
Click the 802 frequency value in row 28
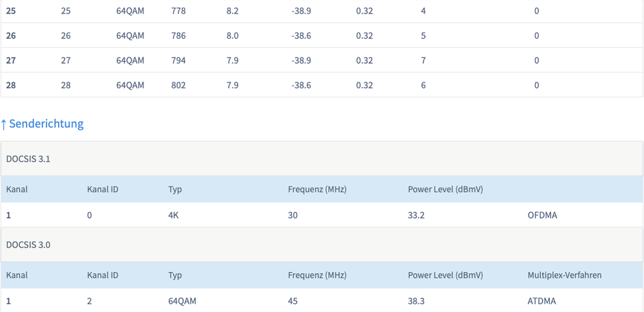click(179, 85)
